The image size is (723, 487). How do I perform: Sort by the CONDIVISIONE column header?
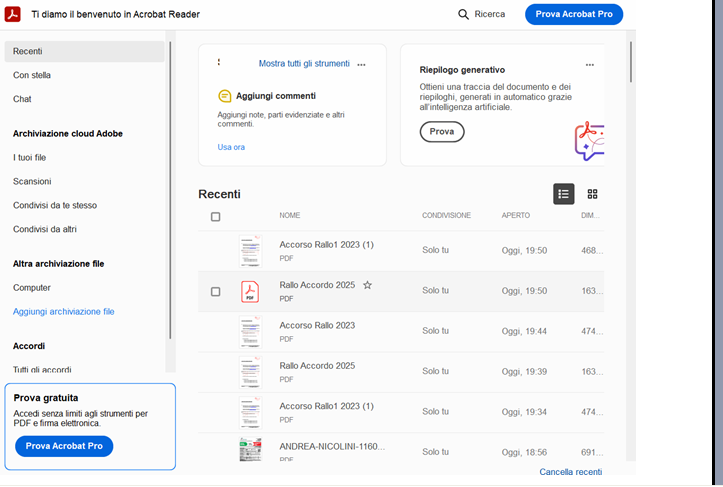[x=446, y=215]
